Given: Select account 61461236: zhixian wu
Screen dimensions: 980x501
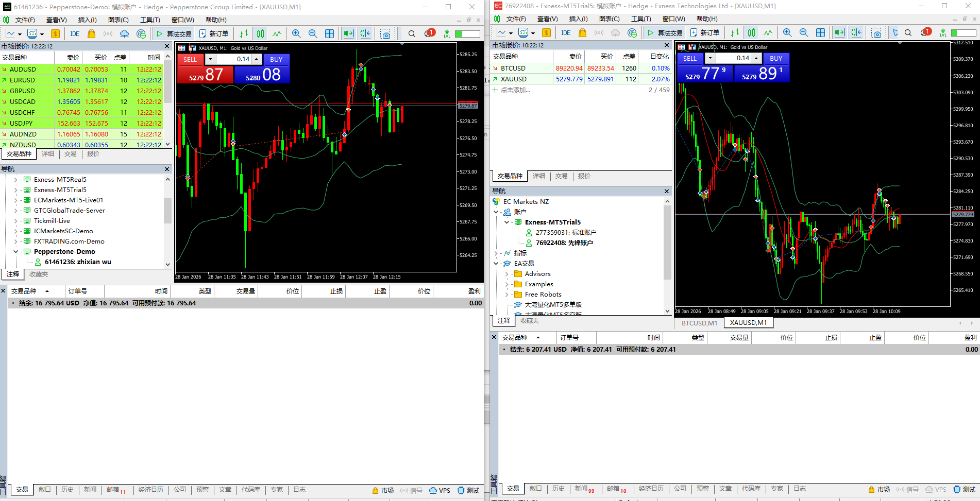Looking at the screenshot, I should [78, 262].
